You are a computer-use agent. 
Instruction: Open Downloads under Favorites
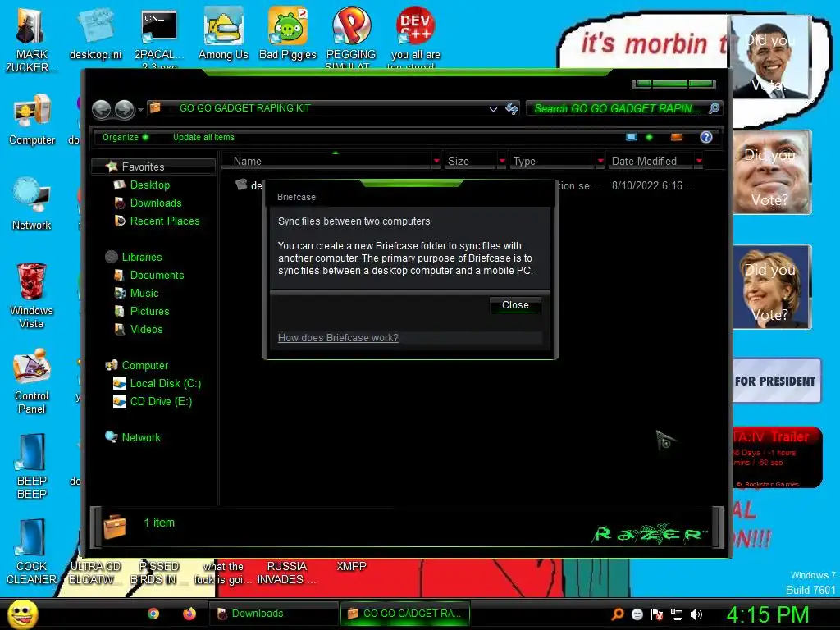(155, 203)
